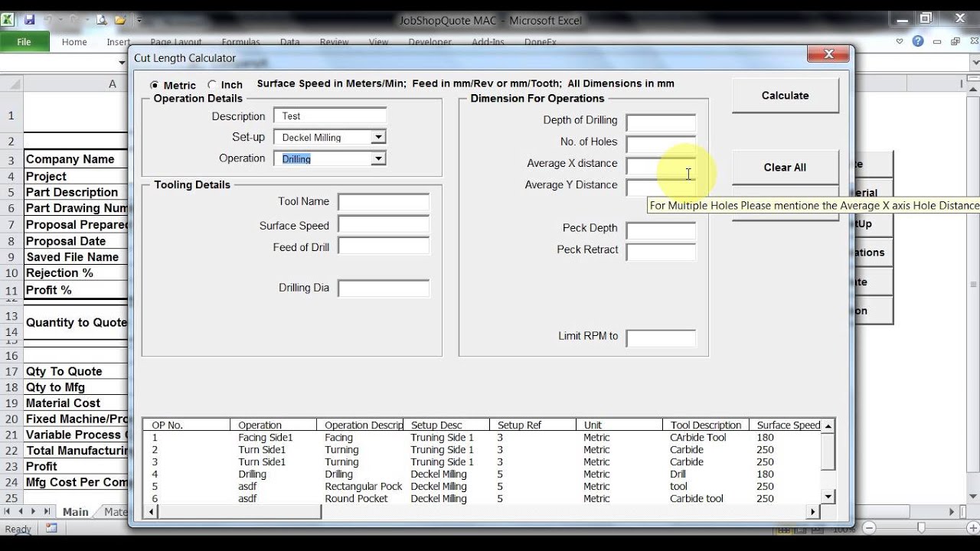Go to the next sheet with tab arrow

pyautogui.click(x=34, y=511)
